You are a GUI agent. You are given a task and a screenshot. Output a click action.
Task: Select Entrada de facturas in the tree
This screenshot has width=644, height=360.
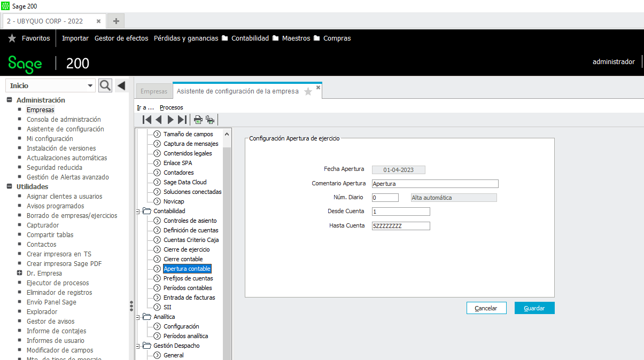(x=189, y=298)
